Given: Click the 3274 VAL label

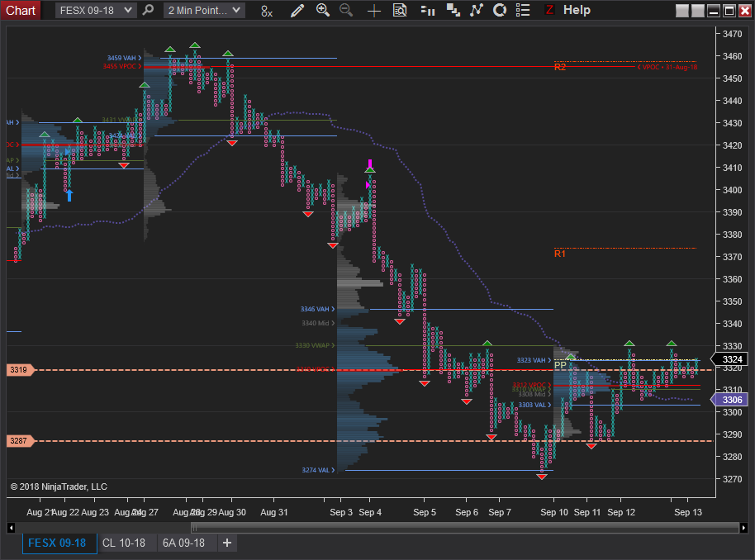Looking at the screenshot, I should tap(318, 470).
